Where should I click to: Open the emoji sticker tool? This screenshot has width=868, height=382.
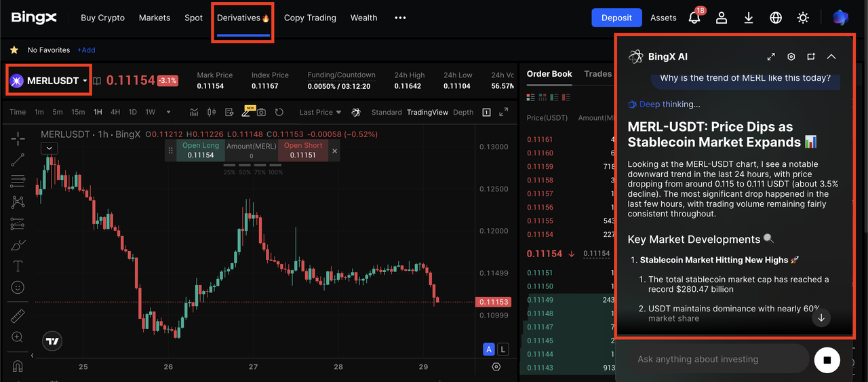18,287
